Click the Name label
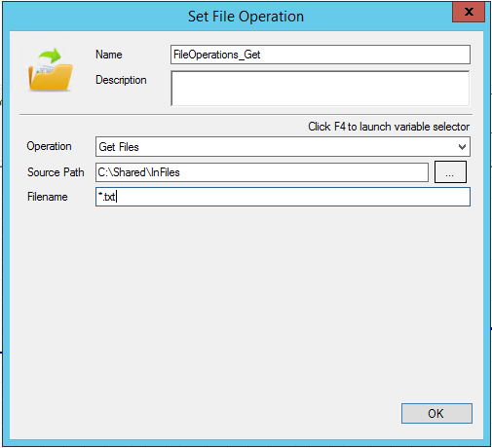 click(109, 55)
